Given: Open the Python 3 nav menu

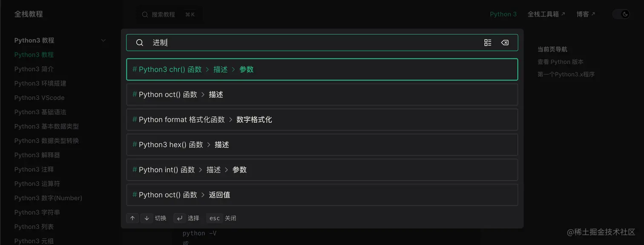Looking at the screenshot, I should (503, 14).
